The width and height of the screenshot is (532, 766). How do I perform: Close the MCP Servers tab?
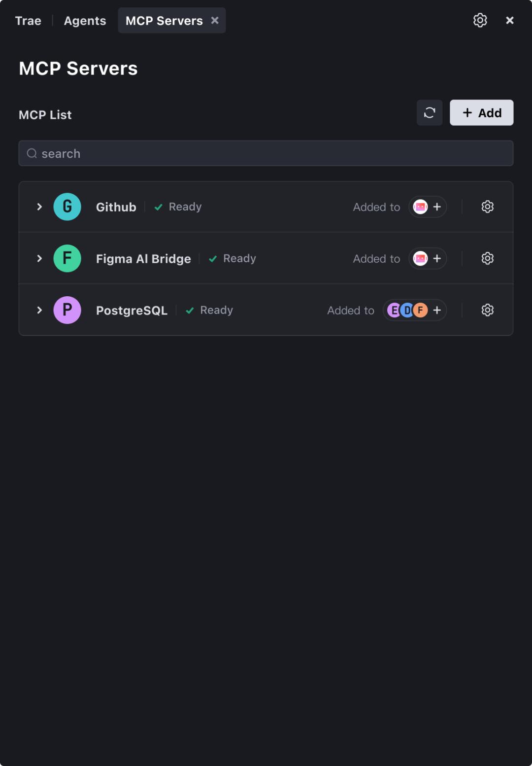pos(215,20)
